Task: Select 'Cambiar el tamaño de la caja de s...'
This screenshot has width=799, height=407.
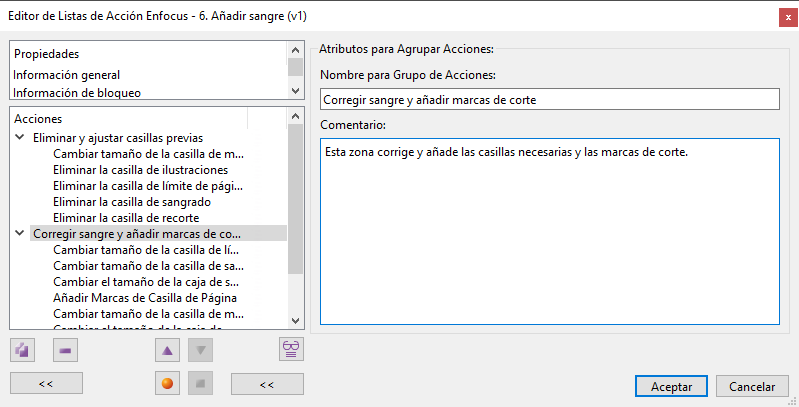Action: click(x=146, y=282)
